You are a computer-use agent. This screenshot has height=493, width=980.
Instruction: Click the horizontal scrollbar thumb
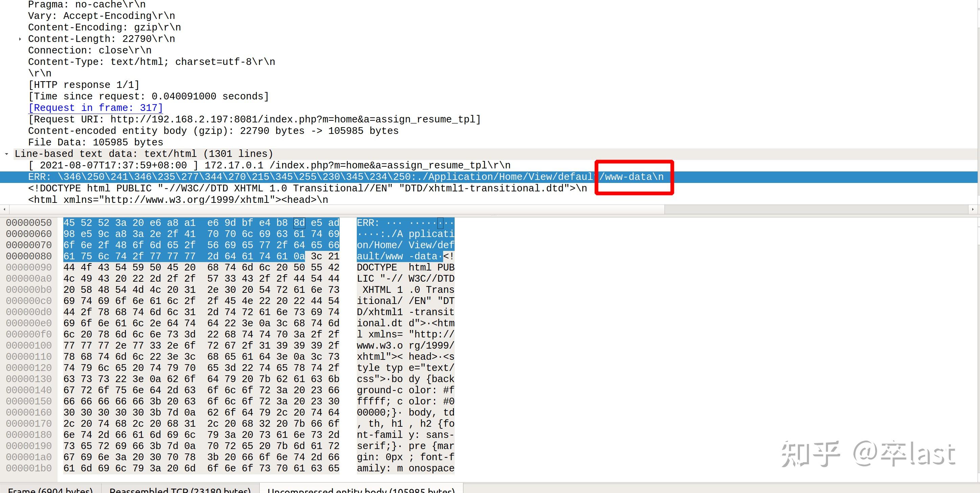(x=337, y=209)
